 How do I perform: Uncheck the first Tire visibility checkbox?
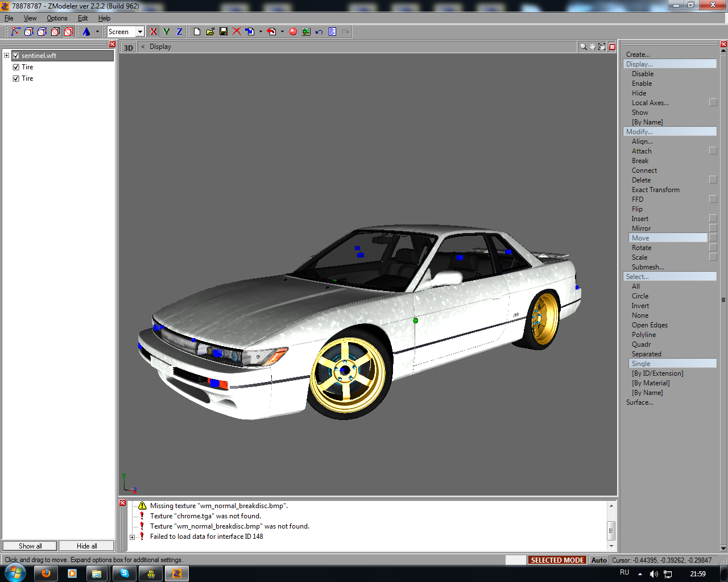click(x=16, y=67)
